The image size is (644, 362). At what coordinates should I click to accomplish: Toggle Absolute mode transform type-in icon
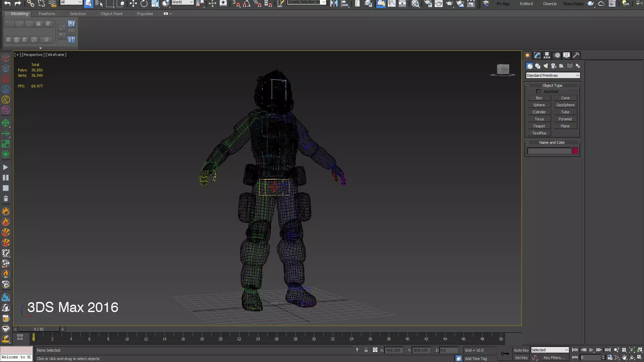[375, 350]
